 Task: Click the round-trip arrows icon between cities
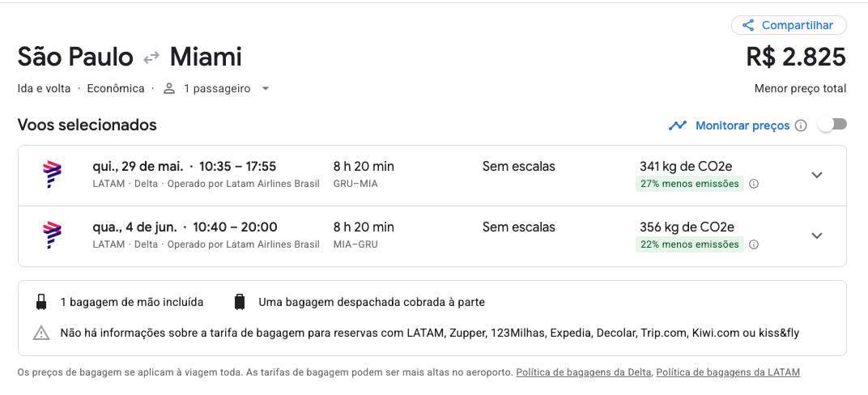pos(151,57)
